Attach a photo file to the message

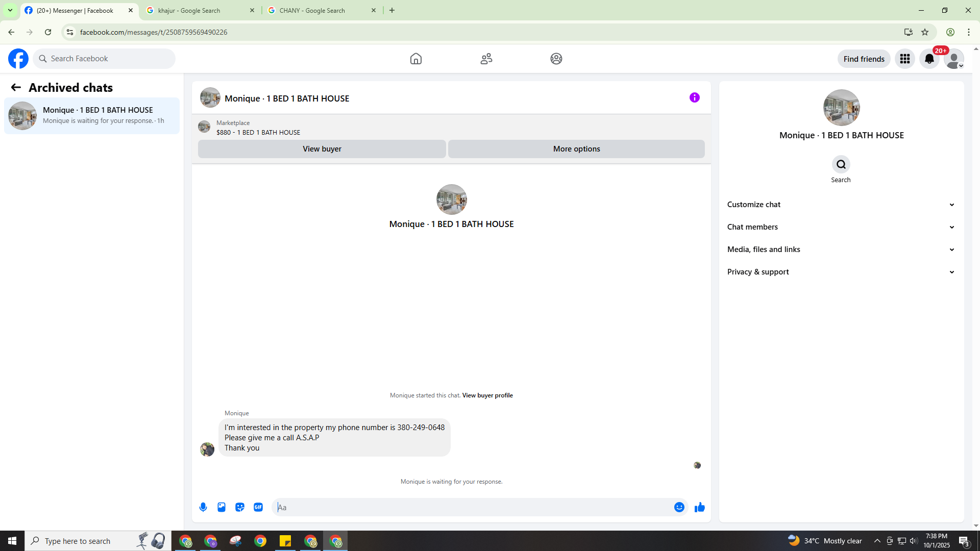[x=222, y=507]
